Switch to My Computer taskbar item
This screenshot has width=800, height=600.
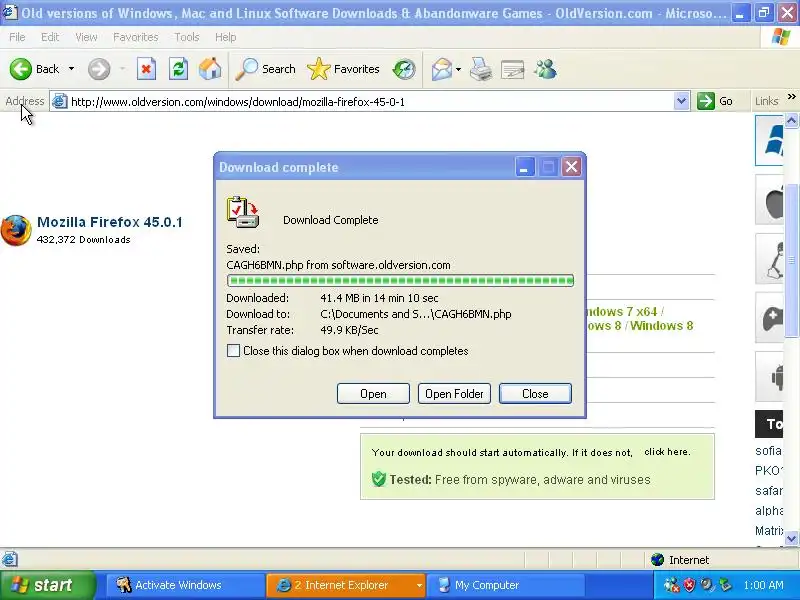point(505,585)
